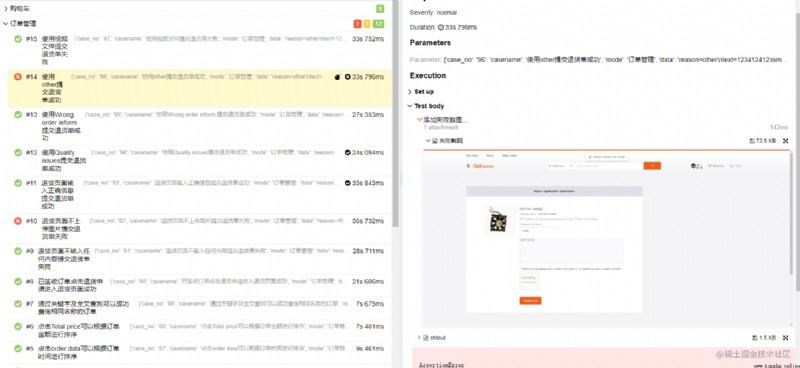Collapse the 添加失败截图 step
Viewport: 800px width, 368px height.
coord(419,119)
